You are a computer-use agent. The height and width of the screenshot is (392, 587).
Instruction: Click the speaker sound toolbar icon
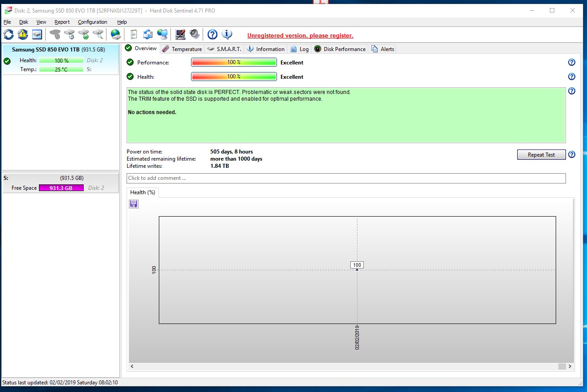pos(194,34)
